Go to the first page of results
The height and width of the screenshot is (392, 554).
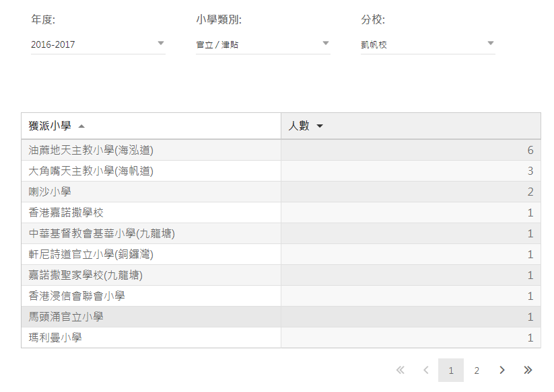(x=401, y=370)
